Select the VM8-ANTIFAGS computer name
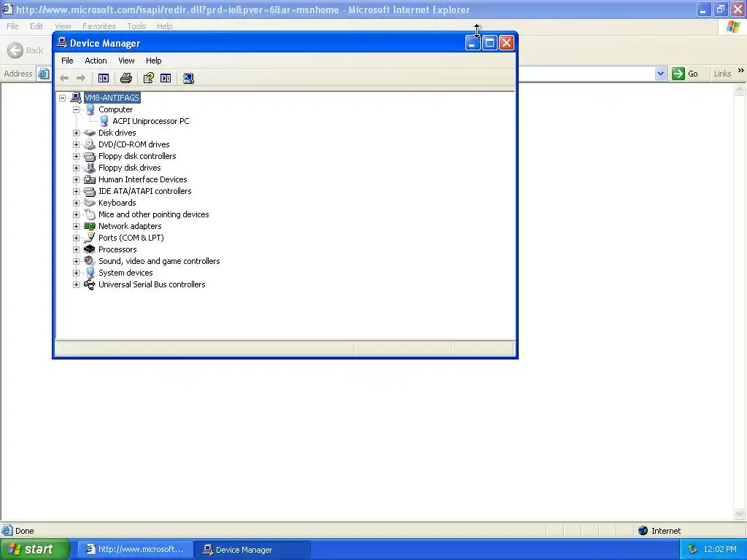 pyautogui.click(x=112, y=98)
